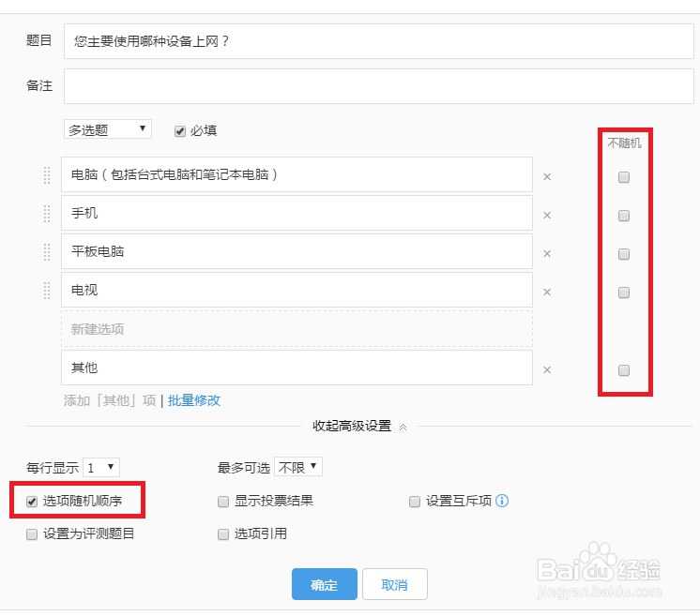Delete the 电脑 option with its X icon
This screenshot has height=616, width=700.
tap(547, 177)
